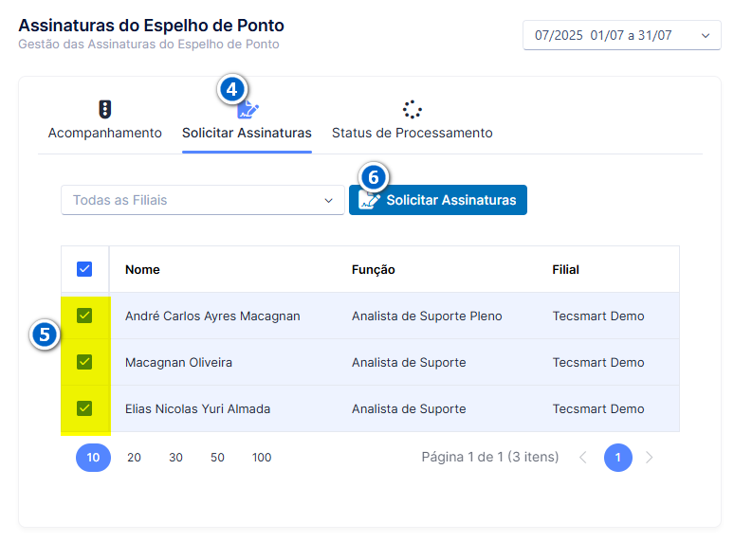The height and width of the screenshot is (560, 734).
Task: Uncheck André Carlos Ayres Macagnan row checkbox
Action: (84, 316)
